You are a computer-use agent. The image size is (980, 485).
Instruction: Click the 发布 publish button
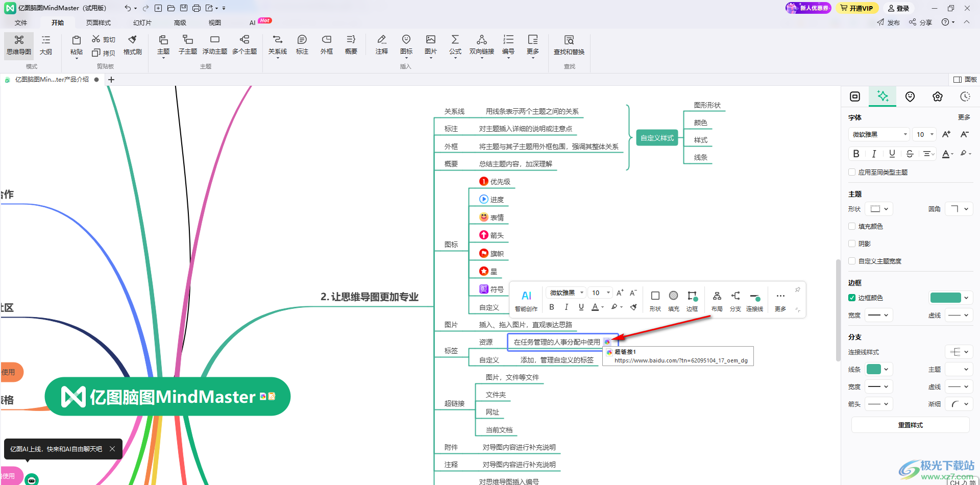pos(889,22)
